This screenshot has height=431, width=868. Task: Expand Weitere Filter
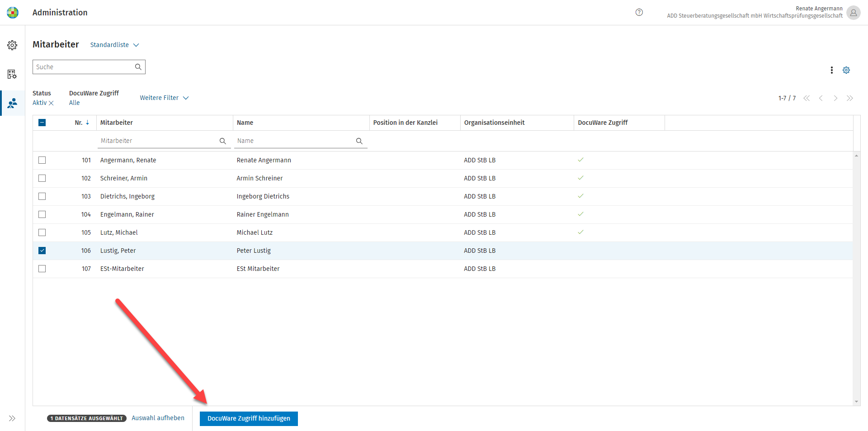click(164, 98)
